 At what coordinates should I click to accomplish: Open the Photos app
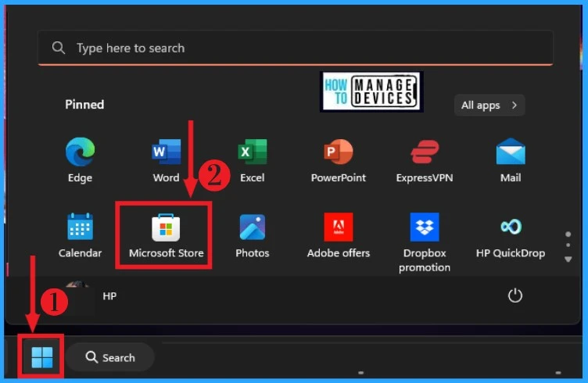pos(253,235)
